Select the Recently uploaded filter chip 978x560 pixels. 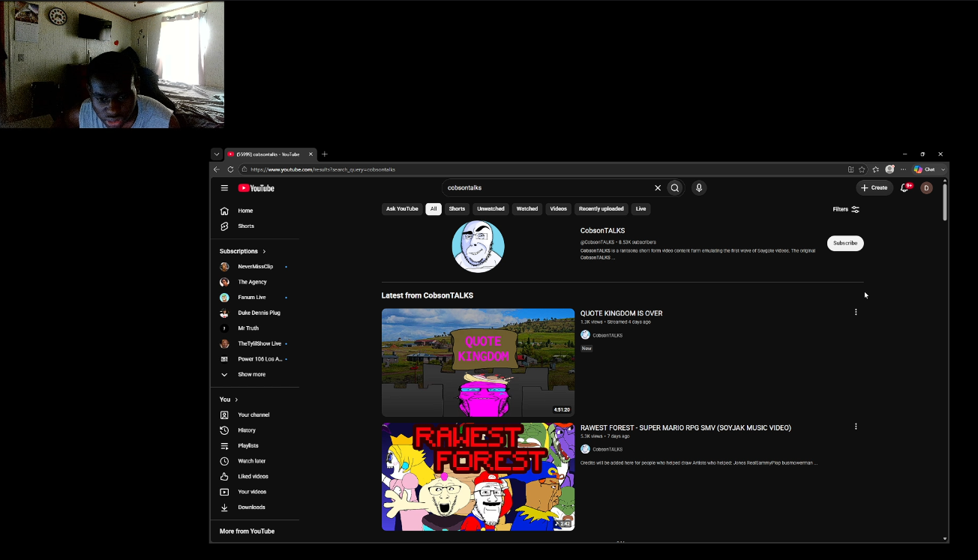[x=601, y=209]
